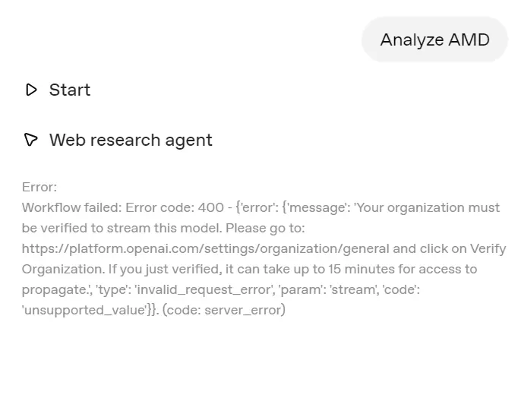Click the 'param' key in error JSON
The height and width of the screenshot is (420, 521).
(308, 289)
